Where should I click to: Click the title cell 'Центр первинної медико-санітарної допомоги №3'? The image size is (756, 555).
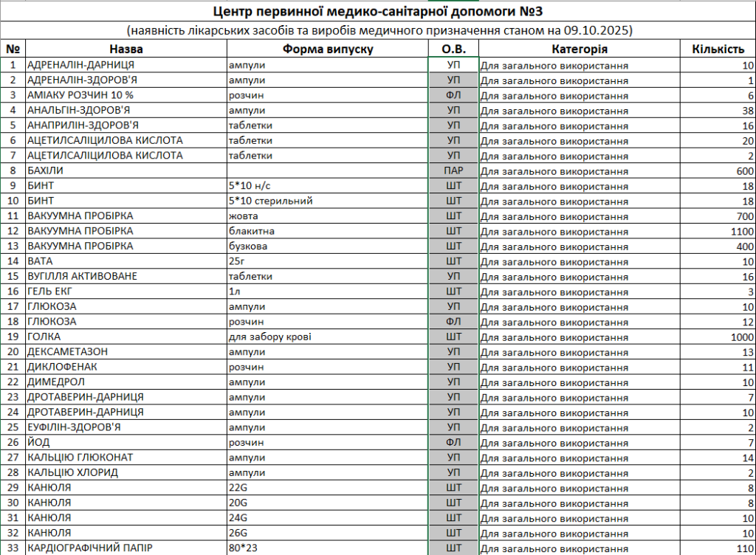pyautogui.click(x=379, y=13)
